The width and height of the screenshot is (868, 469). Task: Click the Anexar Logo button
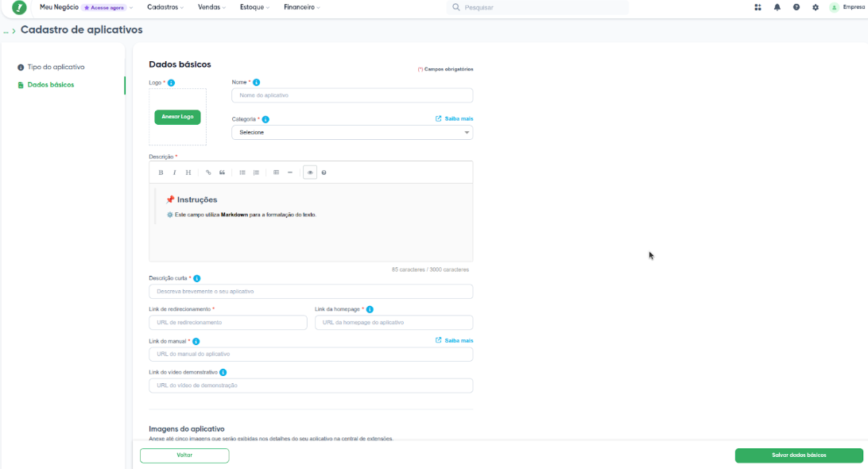click(177, 117)
